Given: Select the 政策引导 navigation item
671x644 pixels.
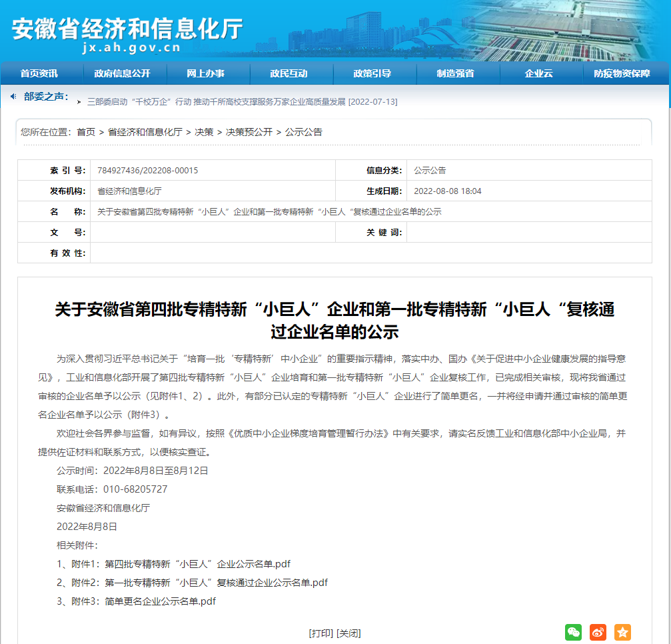Looking at the screenshot, I should point(372,73).
